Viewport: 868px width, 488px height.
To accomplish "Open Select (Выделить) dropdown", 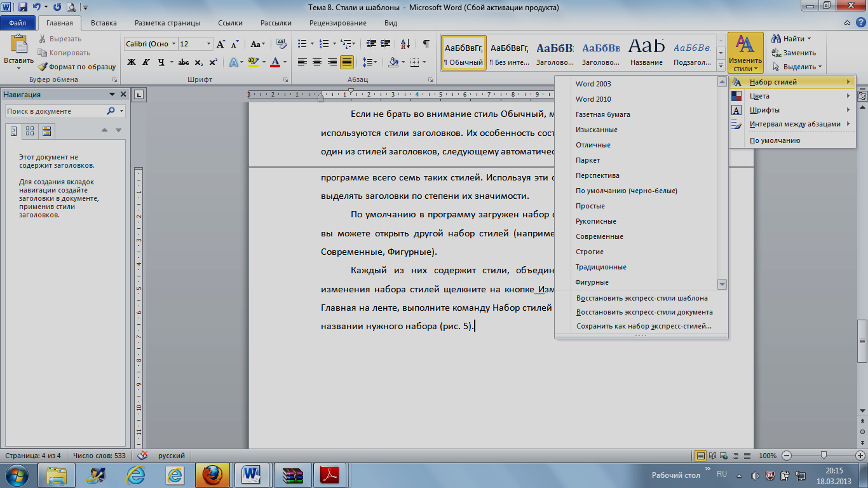I will [x=797, y=67].
